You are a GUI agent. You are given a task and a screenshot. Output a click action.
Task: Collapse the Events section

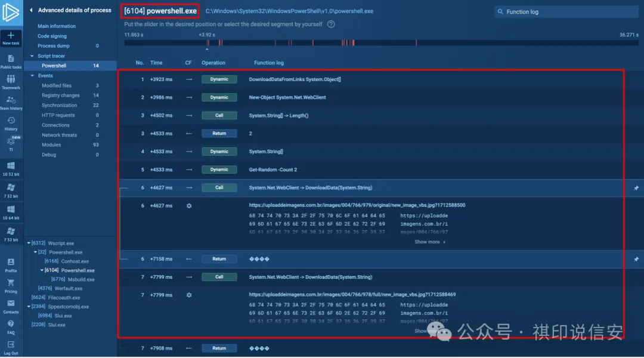point(32,76)
